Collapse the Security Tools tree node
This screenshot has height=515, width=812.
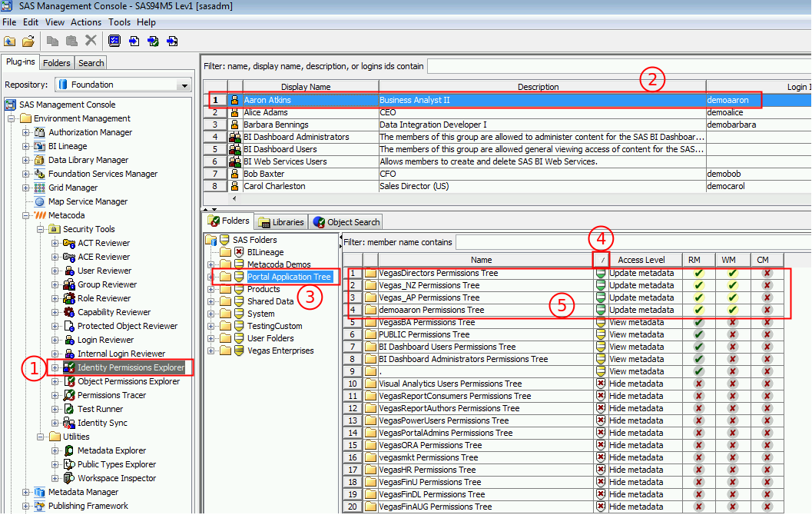coord(41,229)
